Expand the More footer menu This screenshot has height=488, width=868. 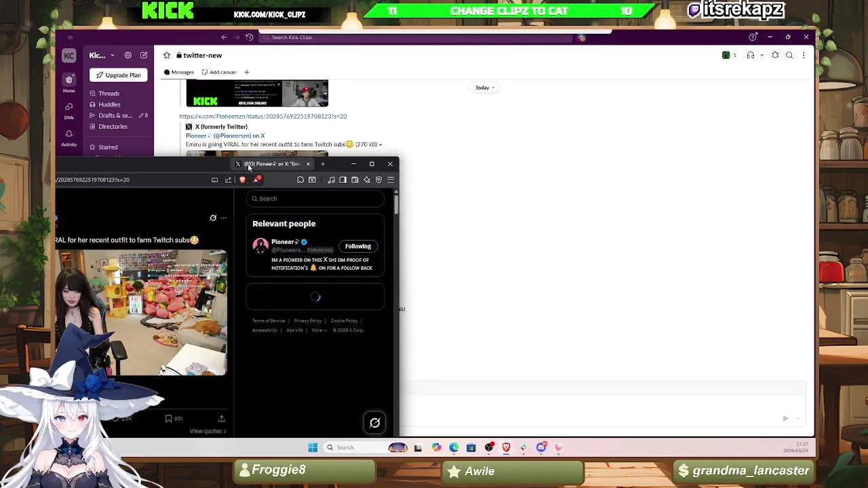click(319, 331)
